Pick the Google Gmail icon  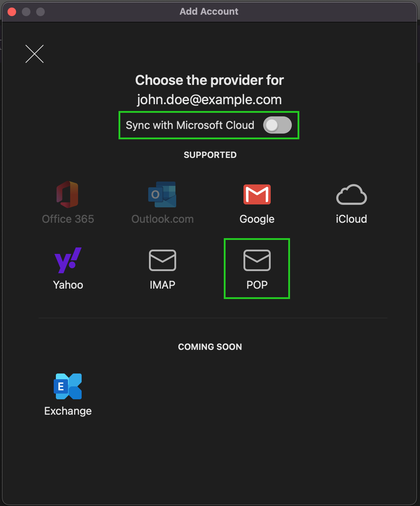click(x=257, y=194)
